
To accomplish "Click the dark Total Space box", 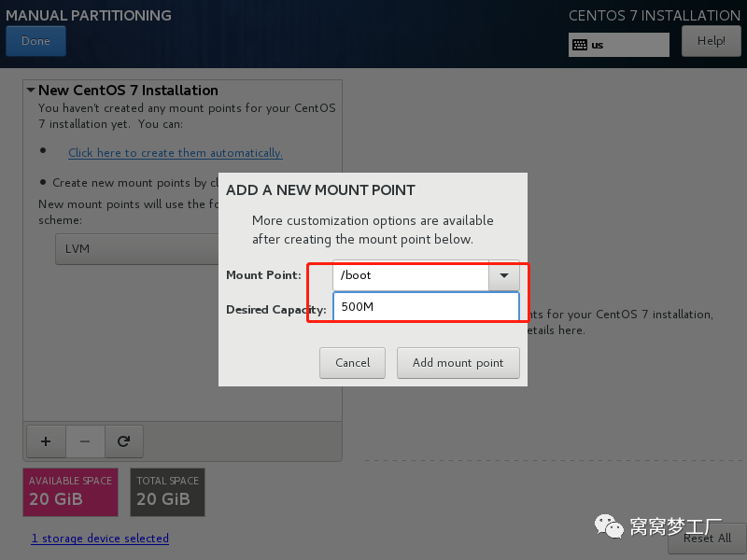I will (167, 492).
